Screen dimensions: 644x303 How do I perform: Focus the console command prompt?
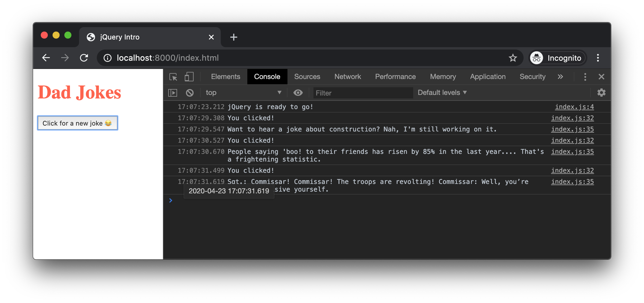[x=236, y=200]
